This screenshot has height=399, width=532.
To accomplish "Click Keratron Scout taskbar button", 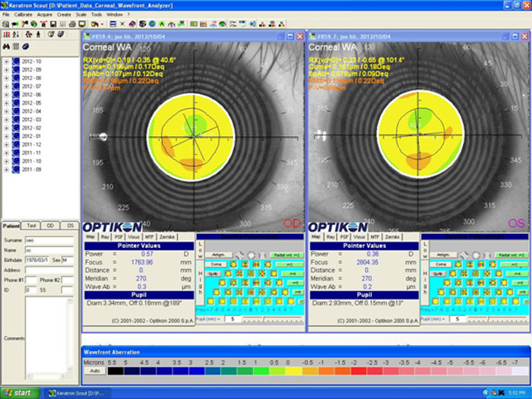I will [78, 393].
